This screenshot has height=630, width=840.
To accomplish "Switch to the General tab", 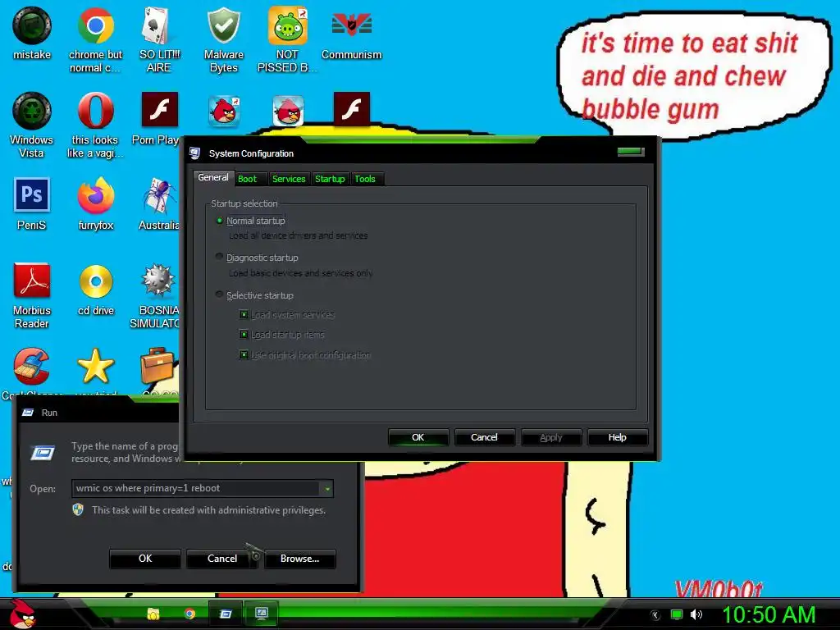I will click(x=213, y=177).
